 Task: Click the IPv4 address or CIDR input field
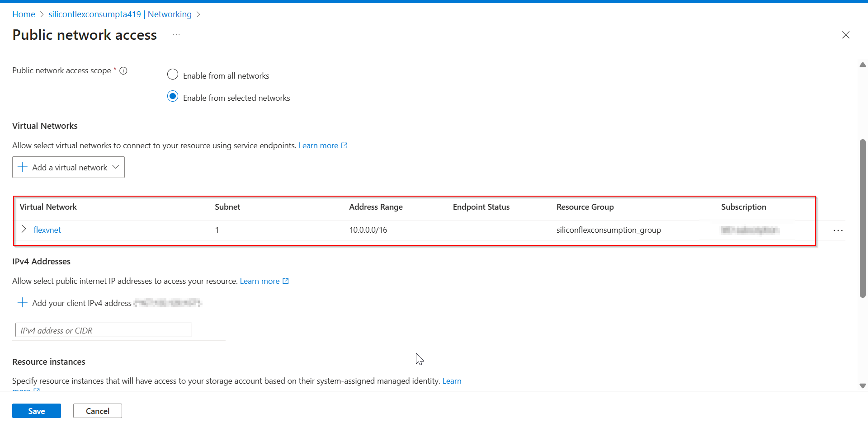[103, 330]
